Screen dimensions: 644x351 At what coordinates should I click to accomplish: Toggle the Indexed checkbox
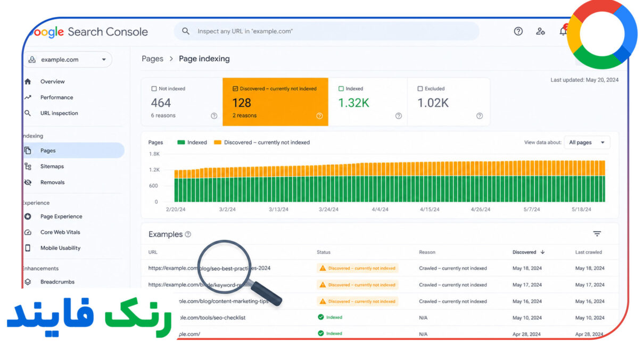[x=341, y=89]
